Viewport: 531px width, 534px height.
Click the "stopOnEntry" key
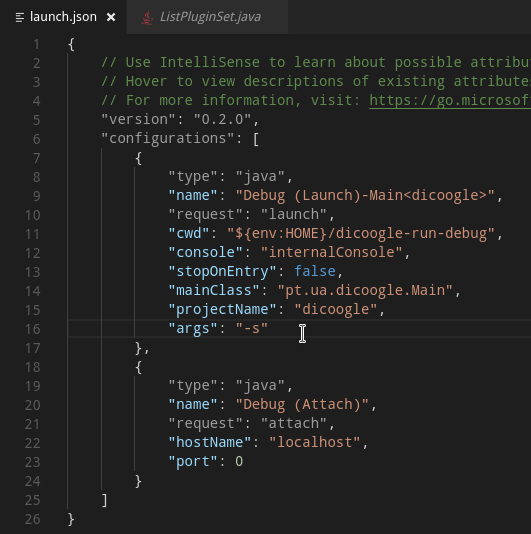pyautogui.click(x=222, y=271)
